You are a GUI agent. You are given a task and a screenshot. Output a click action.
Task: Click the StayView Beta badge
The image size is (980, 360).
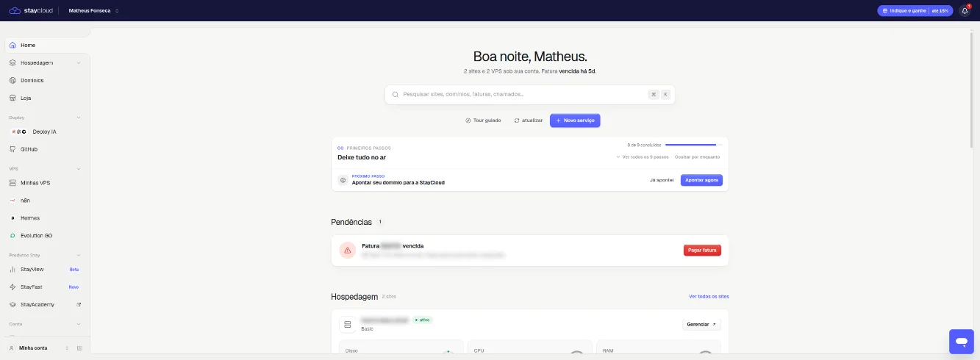pyautogui.click(x=74, y=270)
